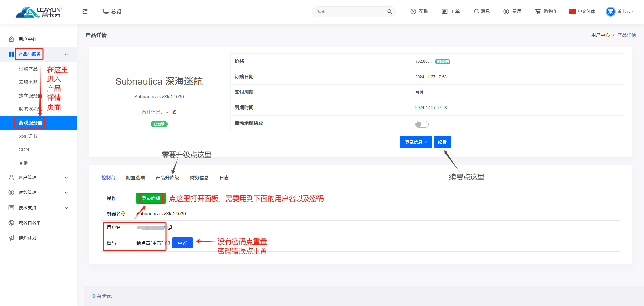Click ¥32.00元 price value
644x306 pixels.
click(423, 61)
